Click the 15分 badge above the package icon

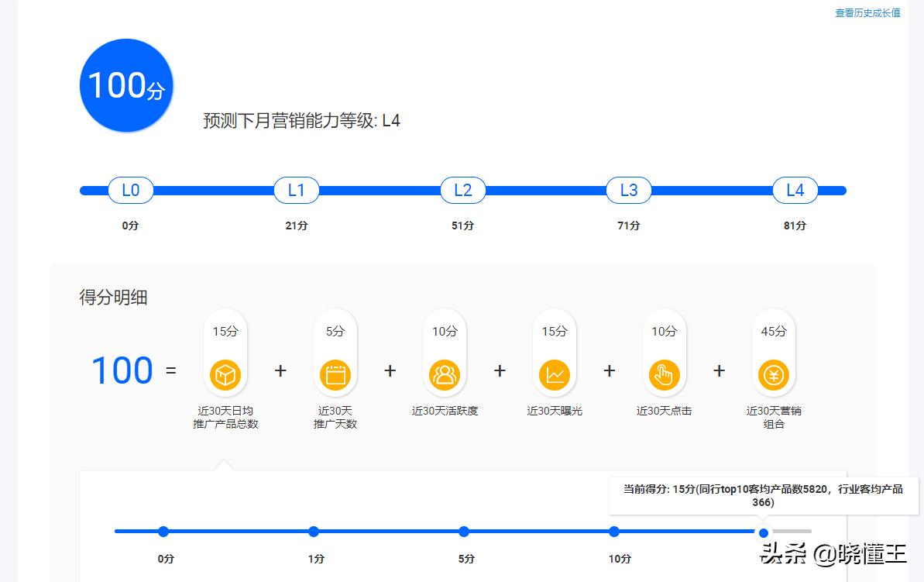point(225,331)
